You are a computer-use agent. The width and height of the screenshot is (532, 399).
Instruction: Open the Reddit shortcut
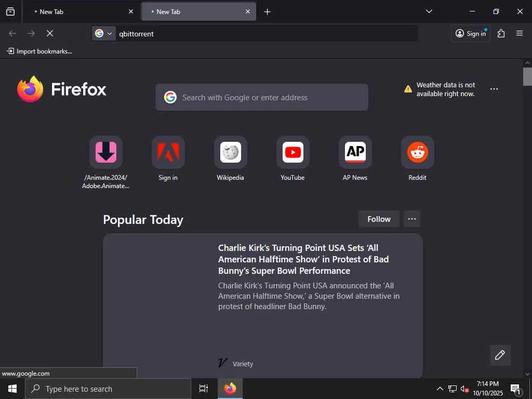[x=418, y=159]
